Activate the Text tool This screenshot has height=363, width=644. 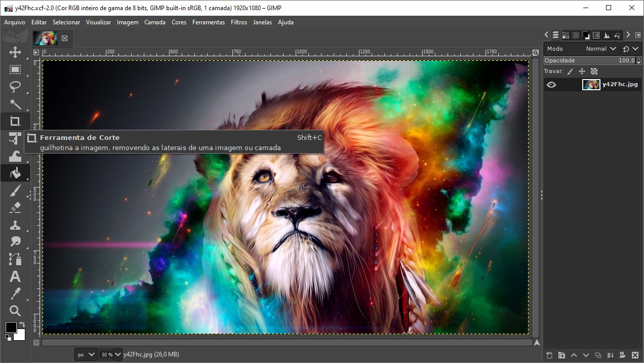[15, 276]
